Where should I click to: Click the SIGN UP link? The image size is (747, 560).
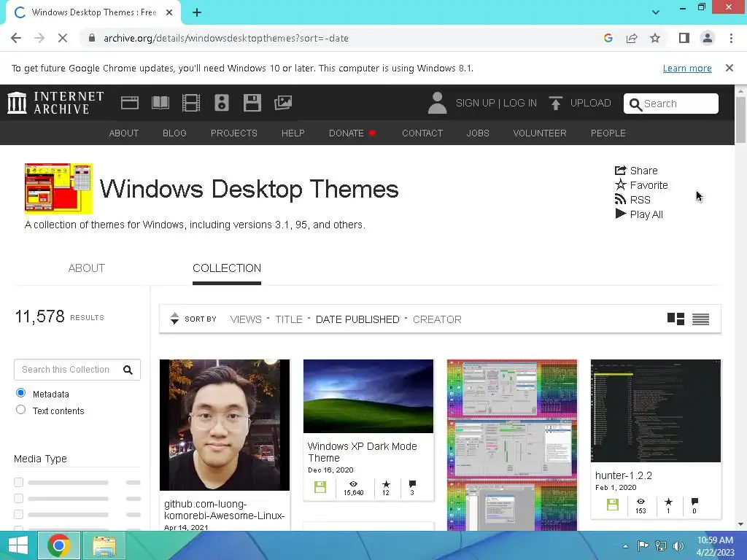point(475,103)
